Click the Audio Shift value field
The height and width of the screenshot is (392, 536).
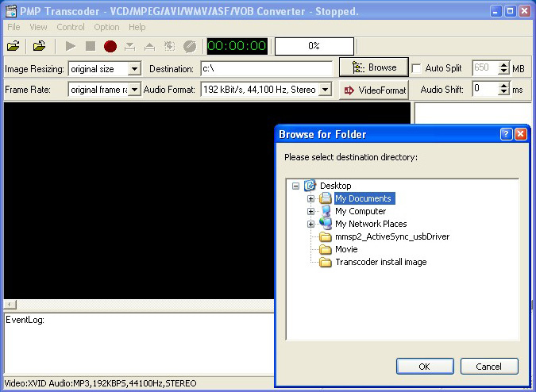[484, 89]
